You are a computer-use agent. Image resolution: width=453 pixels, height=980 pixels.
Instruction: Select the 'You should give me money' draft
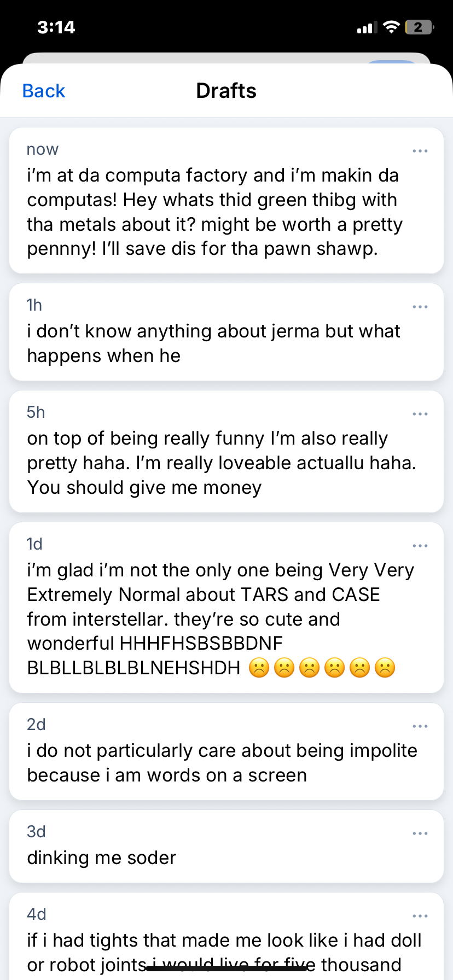tap(213, 463)
